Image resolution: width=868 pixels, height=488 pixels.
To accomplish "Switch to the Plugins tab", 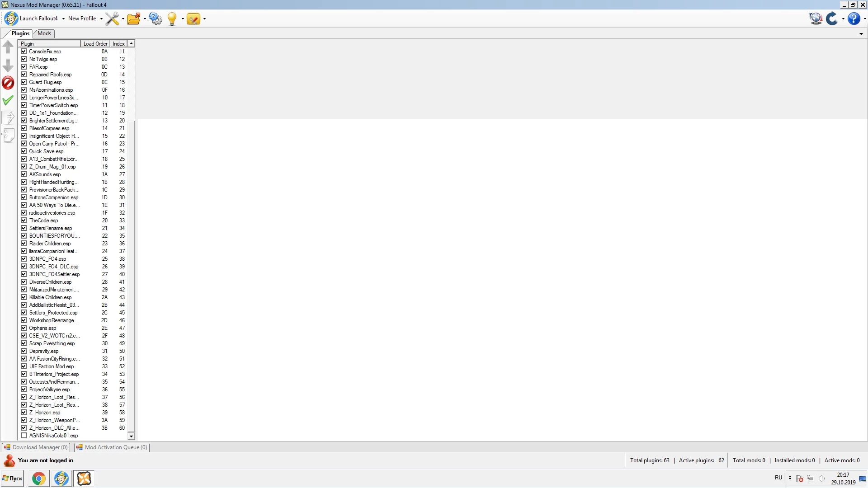I will coord(20,33).
